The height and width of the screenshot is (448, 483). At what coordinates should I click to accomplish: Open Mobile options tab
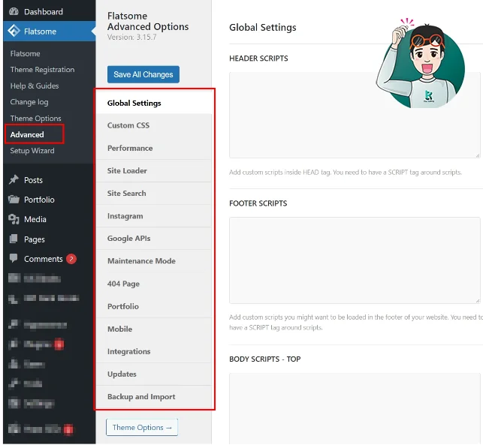(154, 329)
